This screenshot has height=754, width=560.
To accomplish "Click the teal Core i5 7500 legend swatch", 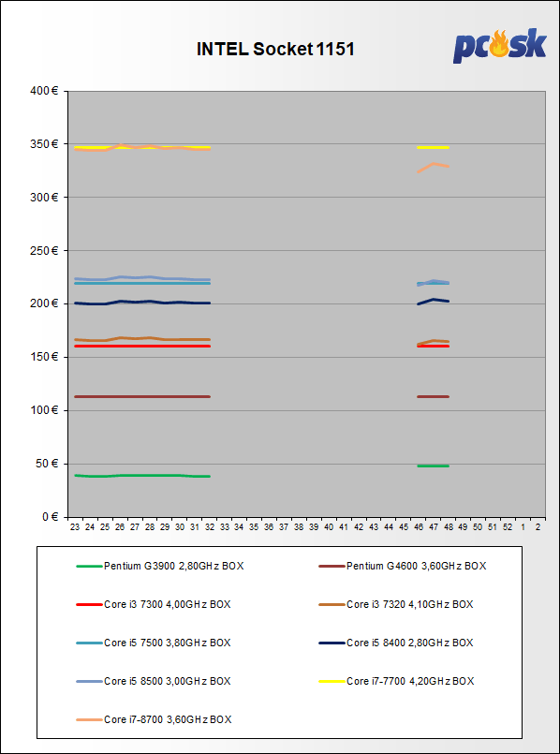I will pyautogui.click(x=89, y=643).
